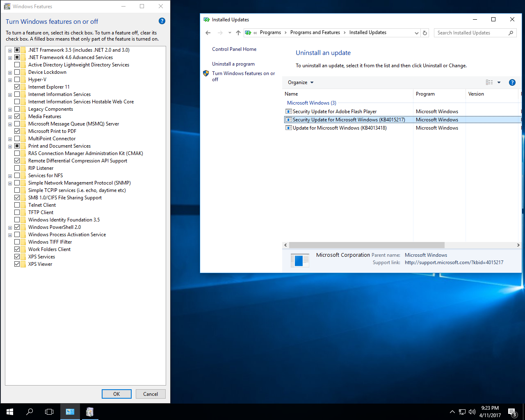This screenshot has height=420, width=525.
Task: Click Cancel in Windows Features
Action: (x=151, y=394)
